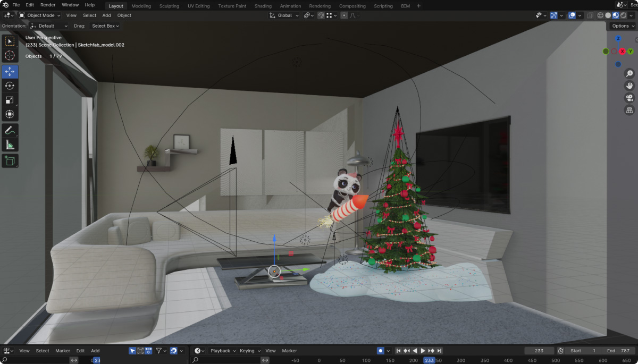The height and width of the screenshot is (364, 638).
Task: Switch to orthographic grid view icon
Action: pyautogui.click(x=629, y=111)
